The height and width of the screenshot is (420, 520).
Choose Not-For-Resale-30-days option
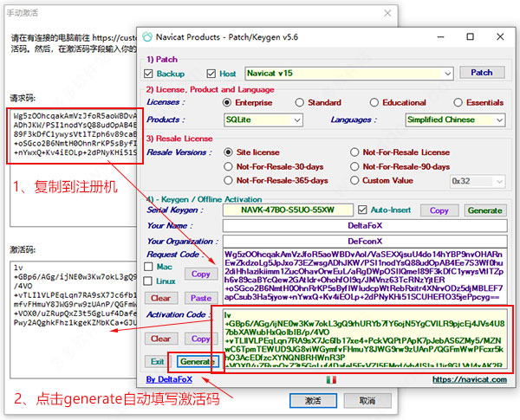[x=228, y=166]
